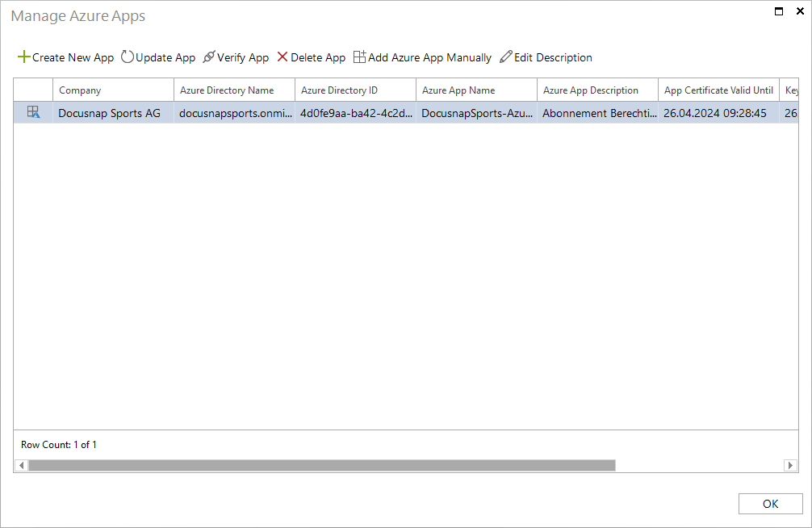Viewport: 812px width, 528px height.
Task: Click the horizontal scrollbar left arrow
Action: [21, 465]
